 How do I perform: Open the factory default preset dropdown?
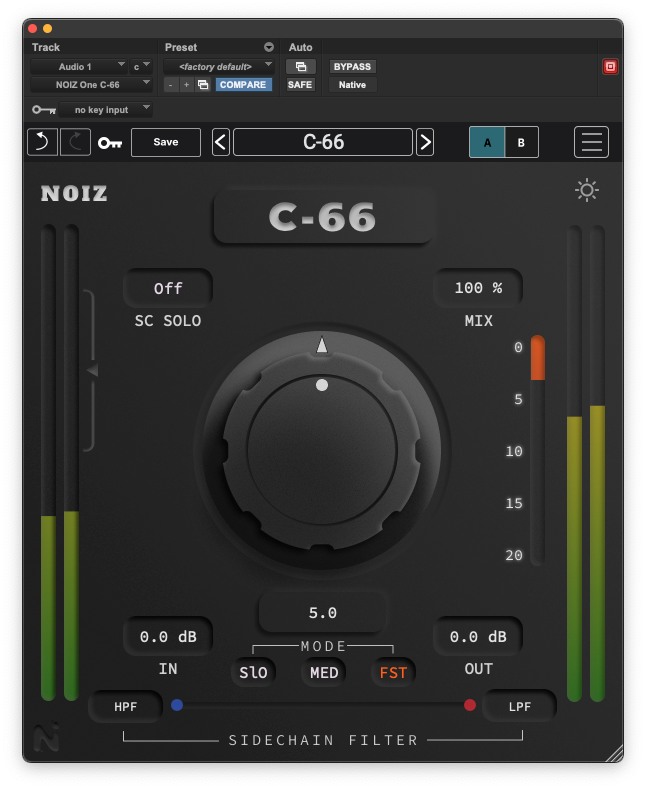point(219,67)
